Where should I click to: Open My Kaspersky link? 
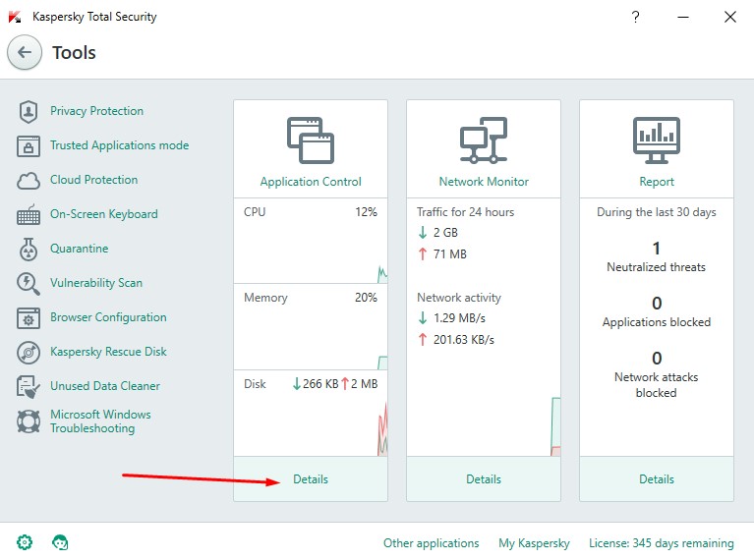534,543
